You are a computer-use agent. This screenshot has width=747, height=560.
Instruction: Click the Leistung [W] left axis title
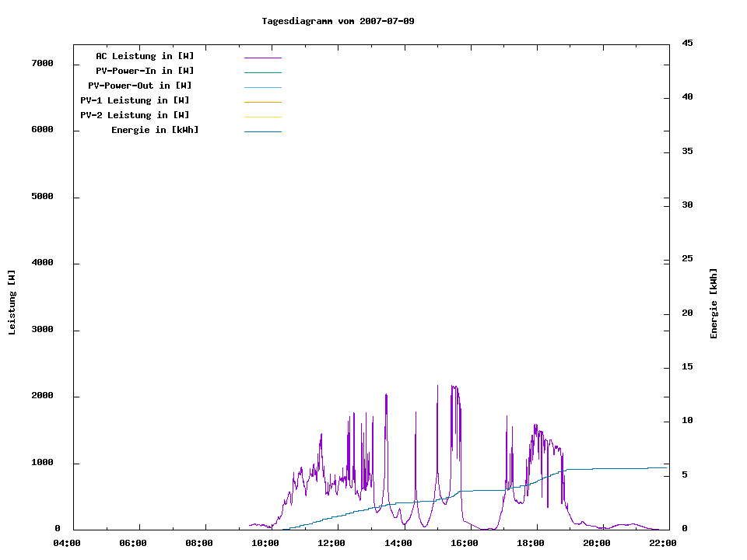point(12,303)
